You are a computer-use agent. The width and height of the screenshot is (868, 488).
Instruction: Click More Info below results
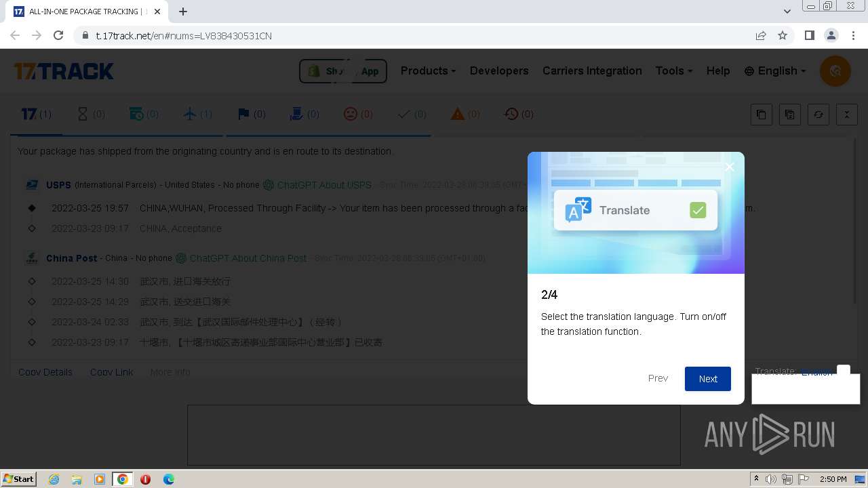[x=170, y=372]
